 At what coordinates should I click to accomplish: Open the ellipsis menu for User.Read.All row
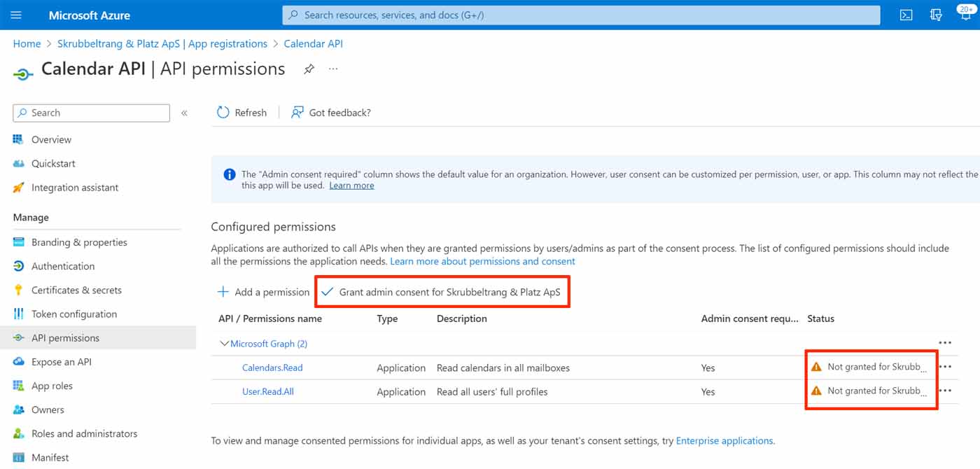point(945,391)
